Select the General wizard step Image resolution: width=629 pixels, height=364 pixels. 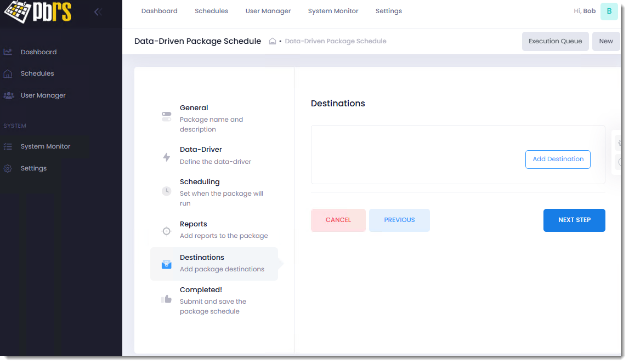click(x=194, y=108)
